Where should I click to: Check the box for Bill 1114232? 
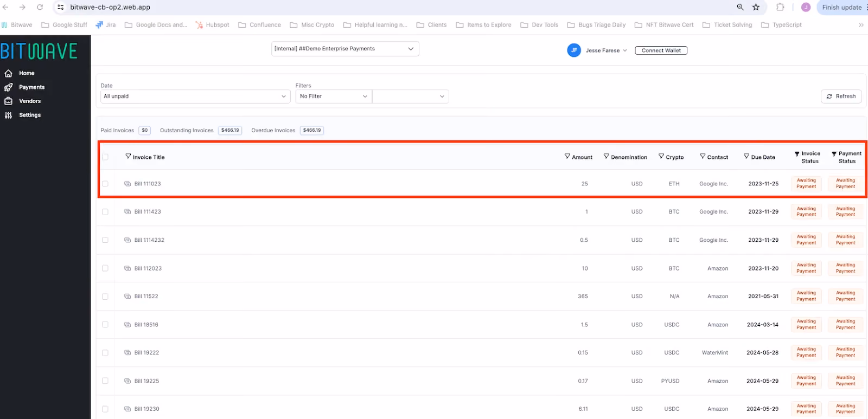click(105, 240)
